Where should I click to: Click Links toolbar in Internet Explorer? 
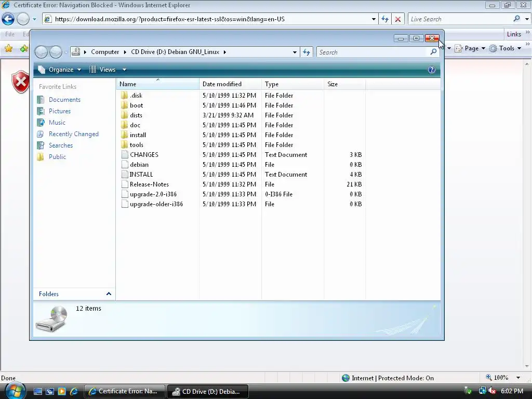[514, 34]
